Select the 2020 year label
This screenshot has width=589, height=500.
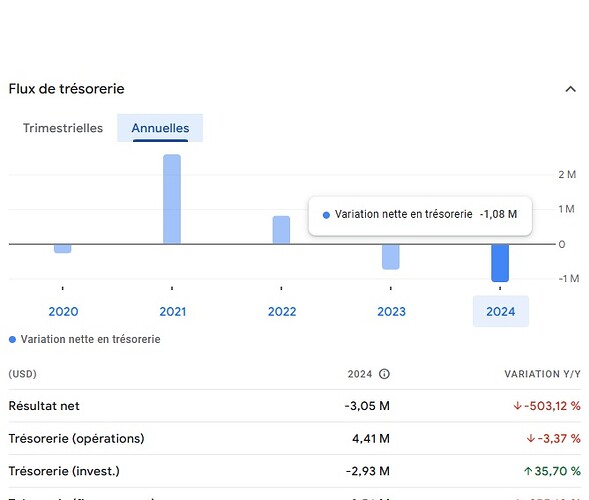[63, 311]
